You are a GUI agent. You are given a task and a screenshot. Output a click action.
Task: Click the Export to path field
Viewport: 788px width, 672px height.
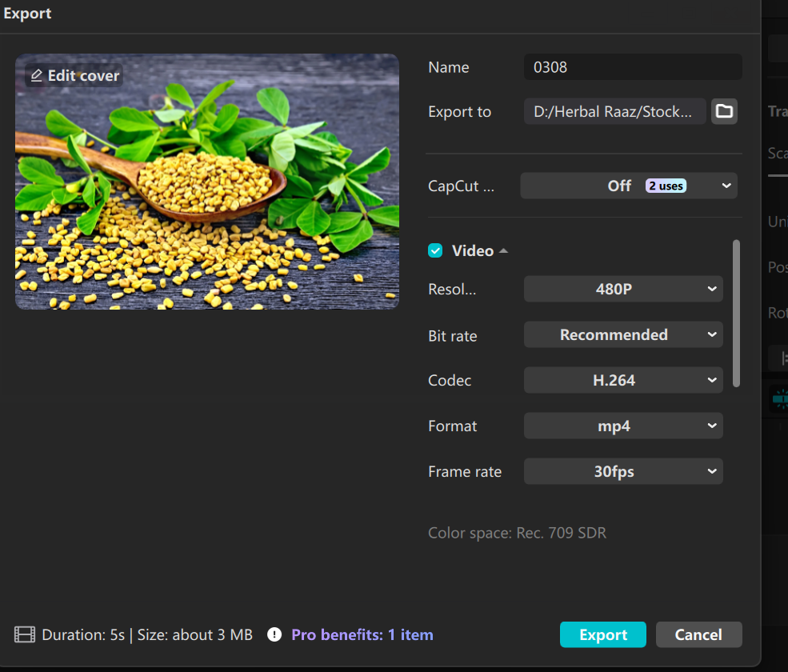pyautogui.click(x=614, y=111)
